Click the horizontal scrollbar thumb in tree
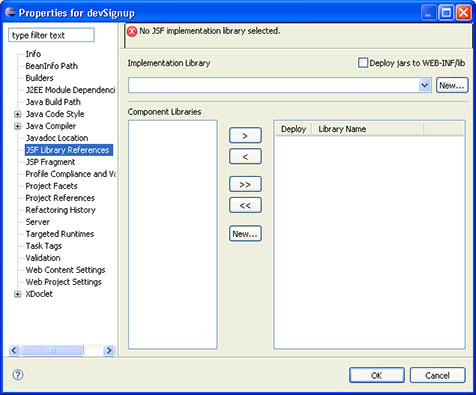476x395 pixels. click(x=52, y=350)
